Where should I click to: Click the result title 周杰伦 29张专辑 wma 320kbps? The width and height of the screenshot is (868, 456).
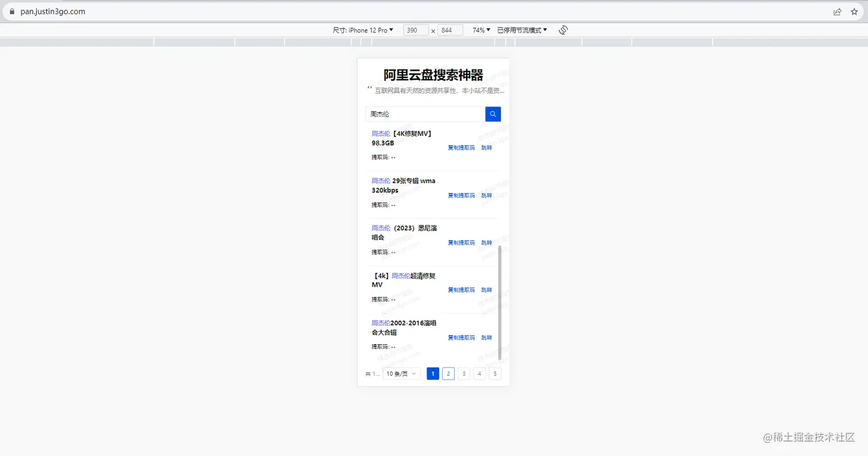coord(403,185)
